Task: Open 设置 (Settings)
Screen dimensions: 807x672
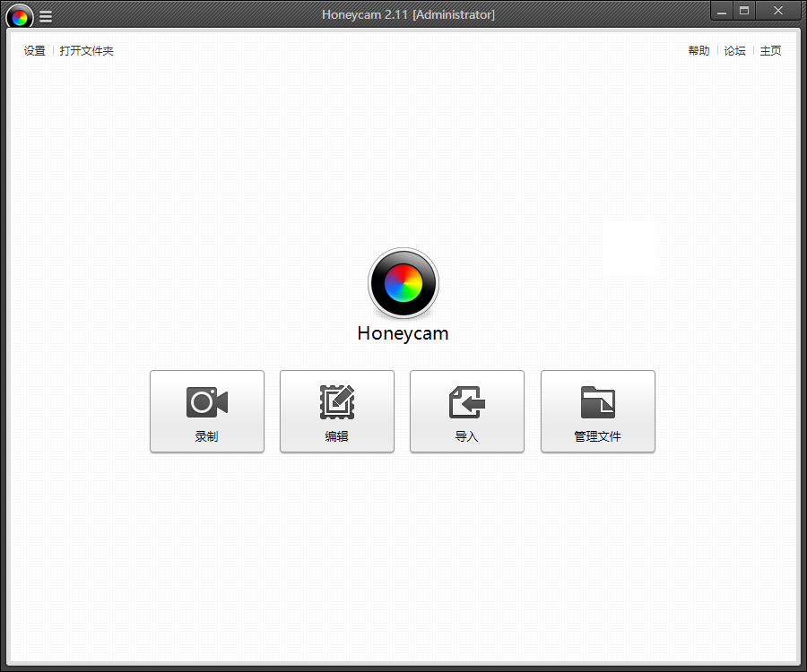Action: tap(34, 51)
